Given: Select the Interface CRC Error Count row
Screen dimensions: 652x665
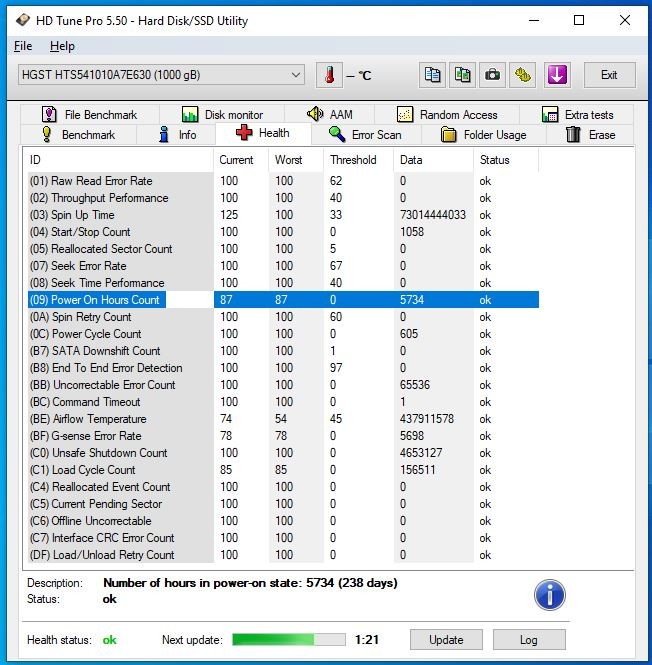Looking at the screenshot, I should pos(283,537).
